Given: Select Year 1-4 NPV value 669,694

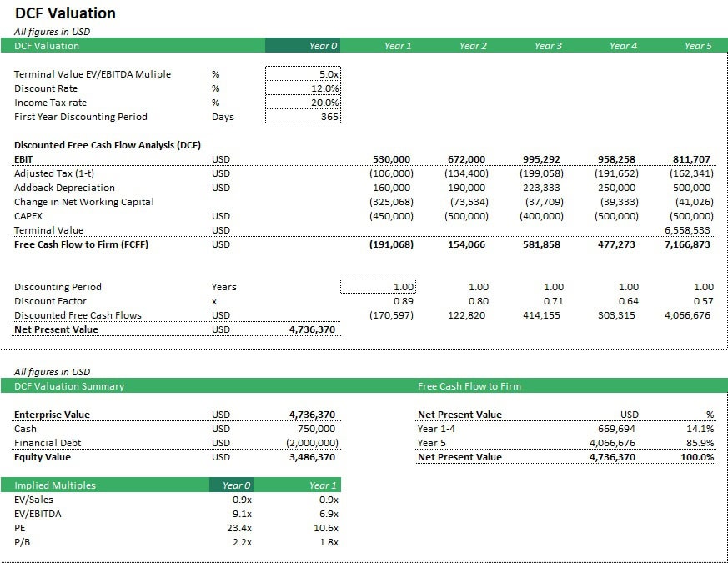Looking at the screenshot, I should 616,429.
